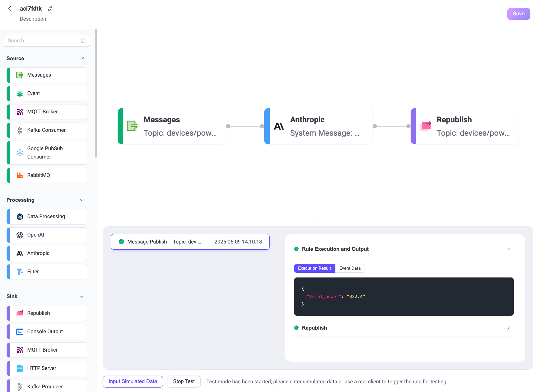This screenshot has width=534, height=392.
Task: Select the Execution Result tab
Action: (x=314, y=268)
